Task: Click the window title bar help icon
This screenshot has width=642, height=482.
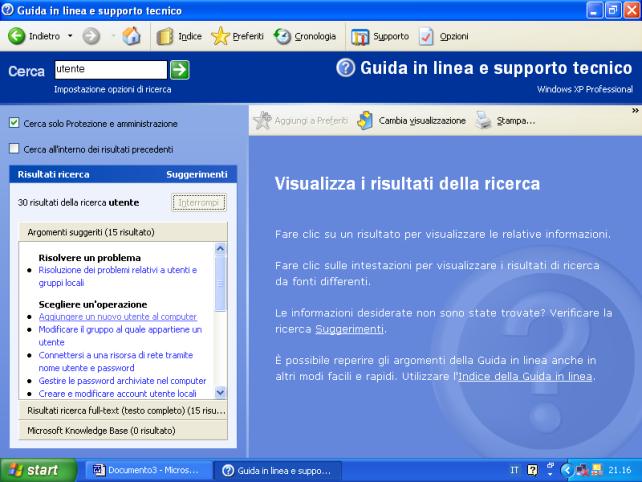Action: pyautogui.click(x=7, y=10)
